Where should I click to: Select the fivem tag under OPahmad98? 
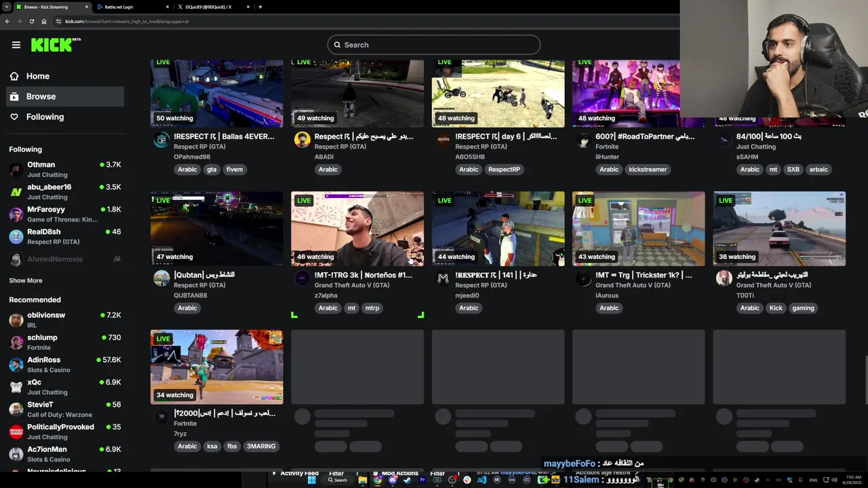tap(235, 169)
